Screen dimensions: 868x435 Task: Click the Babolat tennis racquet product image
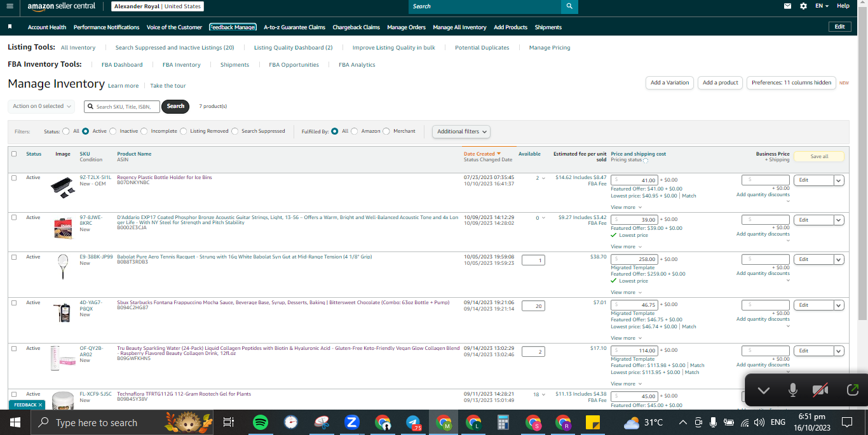[x=63, y=267]
